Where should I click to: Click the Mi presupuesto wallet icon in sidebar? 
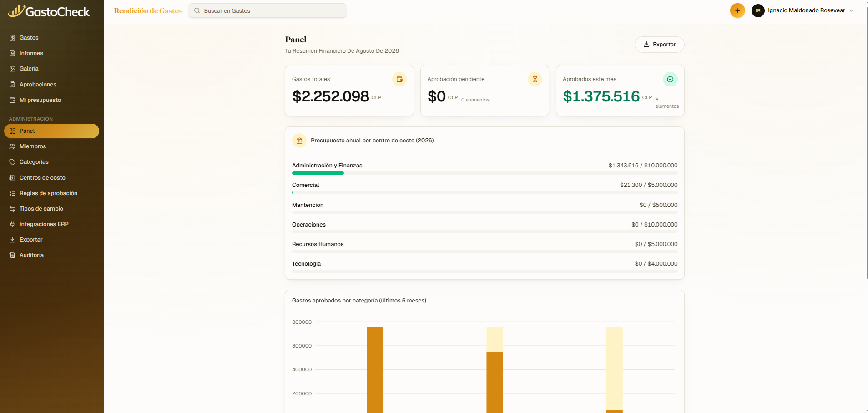tap(12, 100)
